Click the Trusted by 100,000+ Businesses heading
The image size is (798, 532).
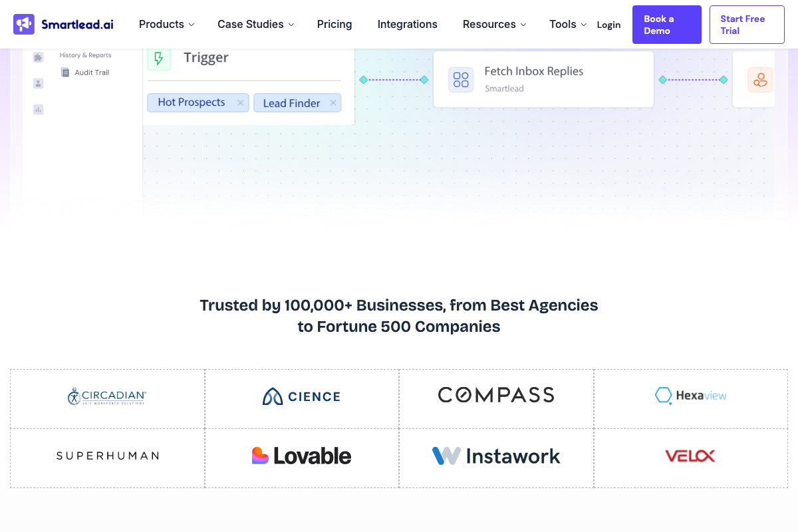pyautogui.click(x=399, y=316)
